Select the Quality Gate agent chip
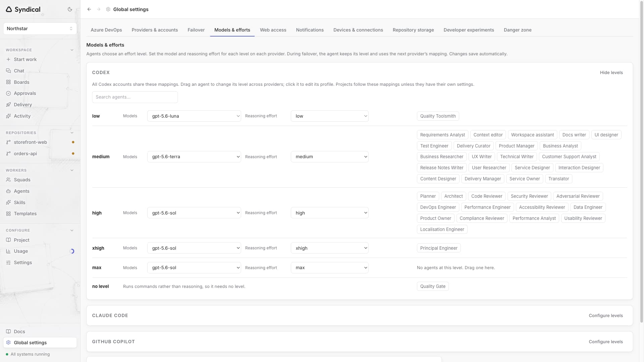644x362 pixels. point(433,286)
